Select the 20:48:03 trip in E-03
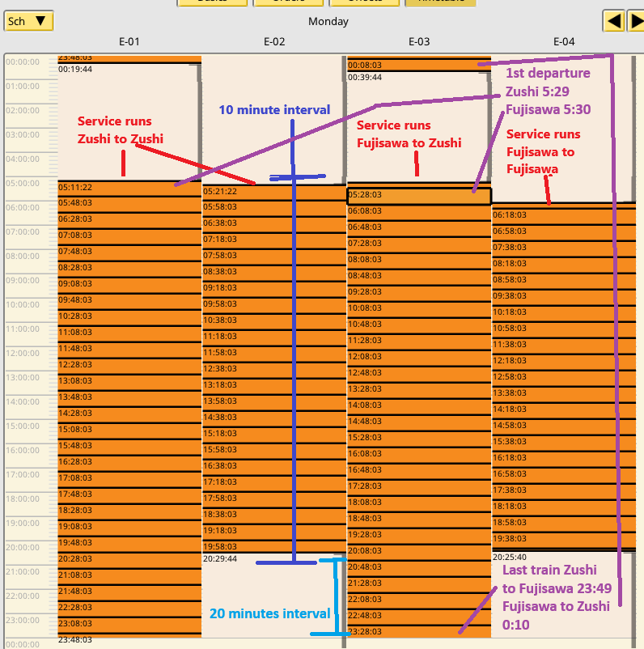 419,568
